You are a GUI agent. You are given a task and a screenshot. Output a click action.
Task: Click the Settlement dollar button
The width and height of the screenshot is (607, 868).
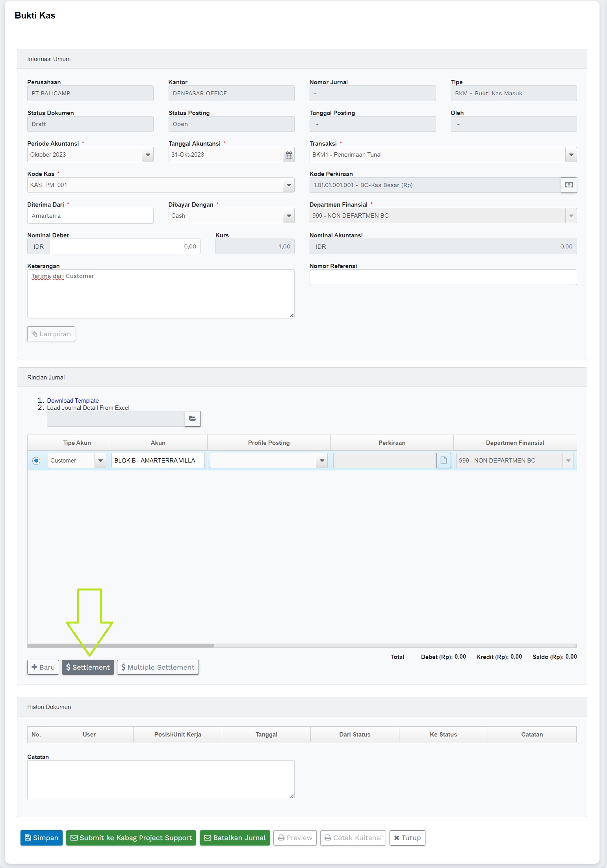pyautogui.click(x=88, y=667)
